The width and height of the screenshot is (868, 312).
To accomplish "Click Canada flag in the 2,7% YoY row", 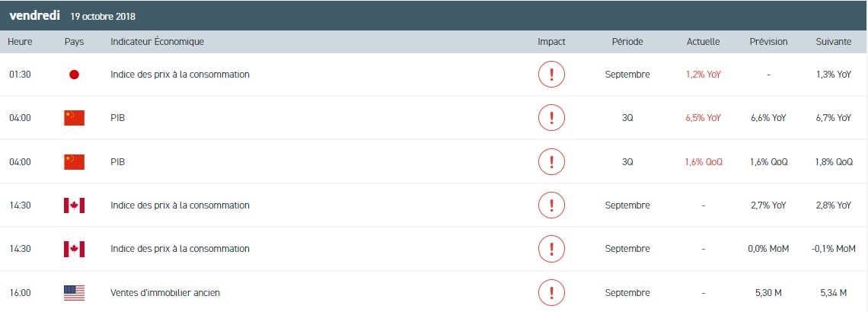I will (x=74, y=205).
